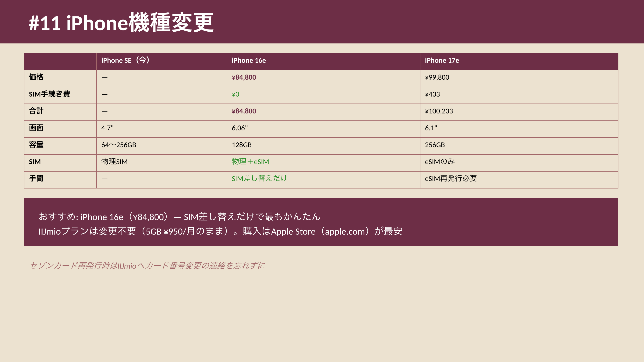Click the eSIM再発行必要 cell
The width and height of the screenshot is (644, 362).
pos(451,178)
